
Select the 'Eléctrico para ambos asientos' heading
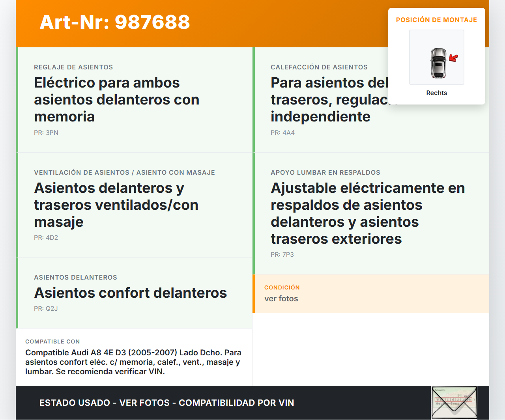click(x=116, y=99)
